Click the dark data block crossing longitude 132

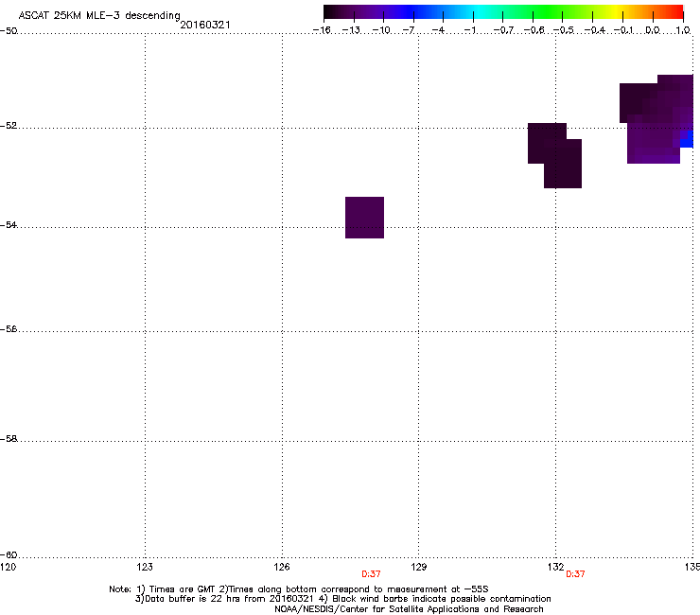tap(555, 155)
